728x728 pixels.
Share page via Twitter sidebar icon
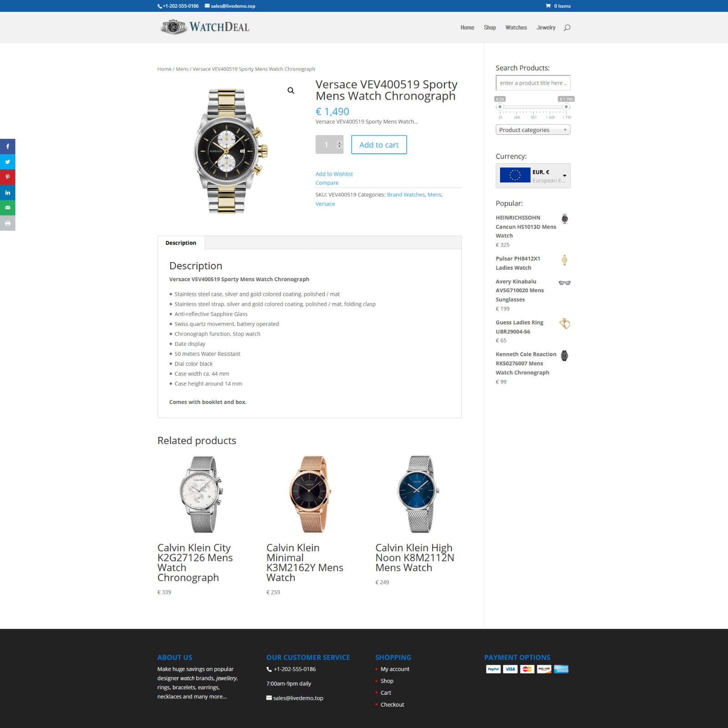coord(7,162)
